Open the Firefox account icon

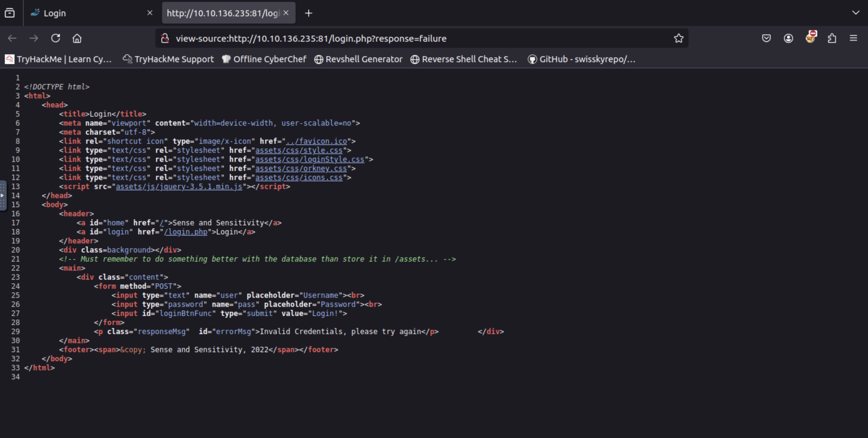(x=788, y=38)
